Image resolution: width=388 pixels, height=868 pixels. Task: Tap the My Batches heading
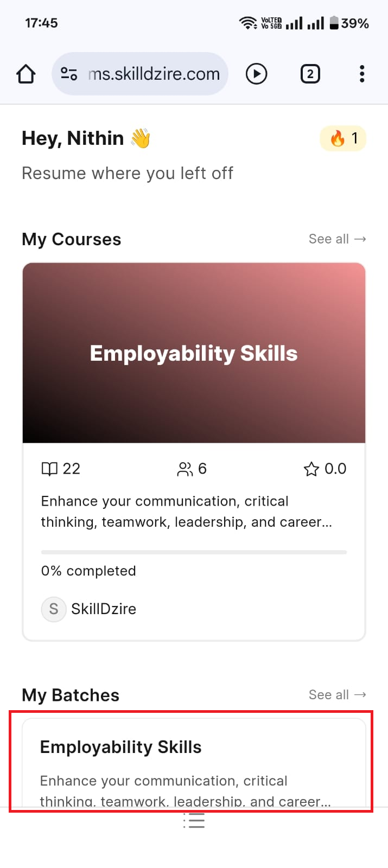[71, 695]
